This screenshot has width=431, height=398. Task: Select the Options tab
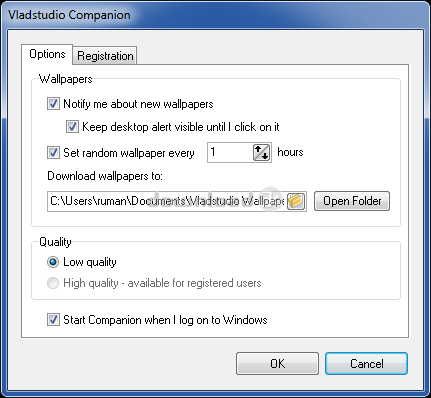tap(47, 54)
